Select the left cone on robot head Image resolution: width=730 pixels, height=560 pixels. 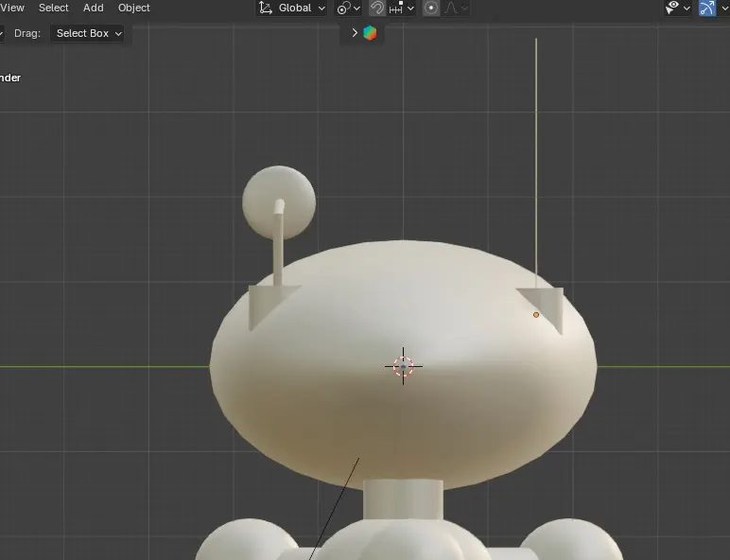pyautogui.click(x=267, y=302)
